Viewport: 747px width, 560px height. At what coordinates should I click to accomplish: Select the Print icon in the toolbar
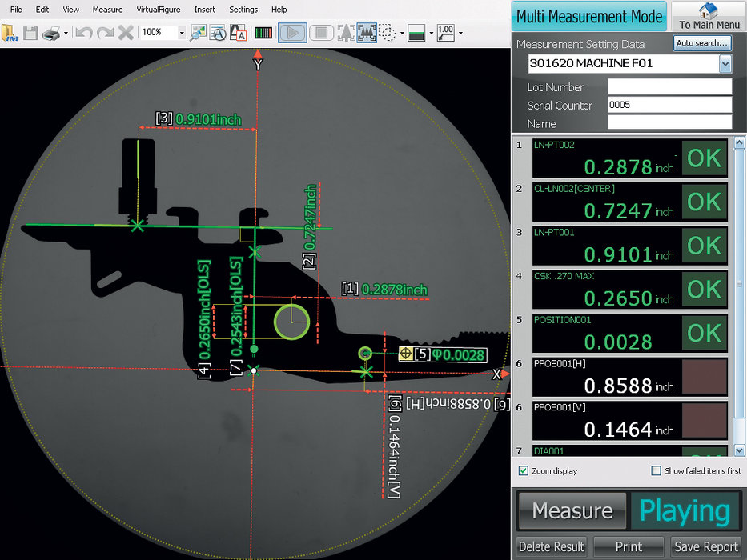click(x=50, y=34)
